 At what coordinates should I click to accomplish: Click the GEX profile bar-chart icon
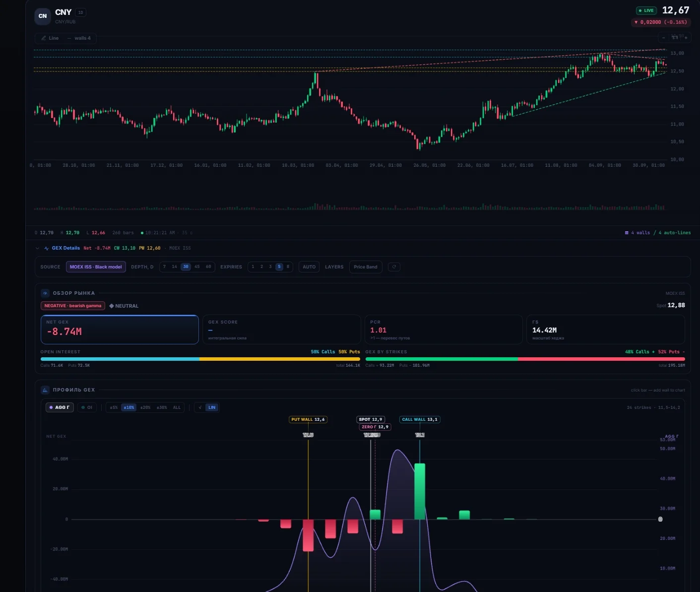(x=45, y=390)
